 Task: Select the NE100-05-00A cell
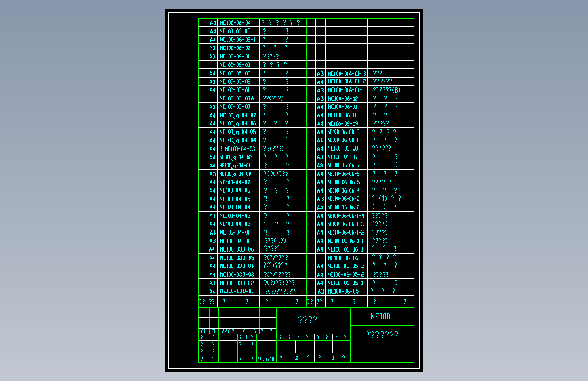click(x=239, y=98)
